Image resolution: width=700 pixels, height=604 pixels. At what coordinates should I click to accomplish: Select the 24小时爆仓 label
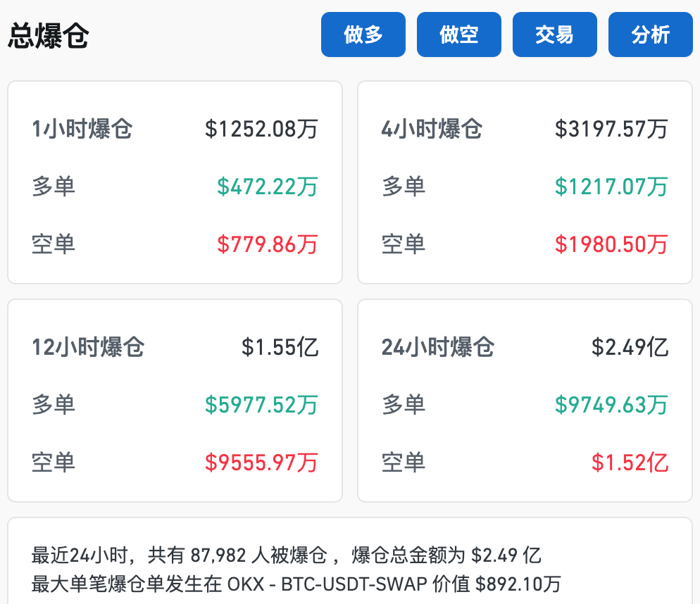click(x=438, y=347)
